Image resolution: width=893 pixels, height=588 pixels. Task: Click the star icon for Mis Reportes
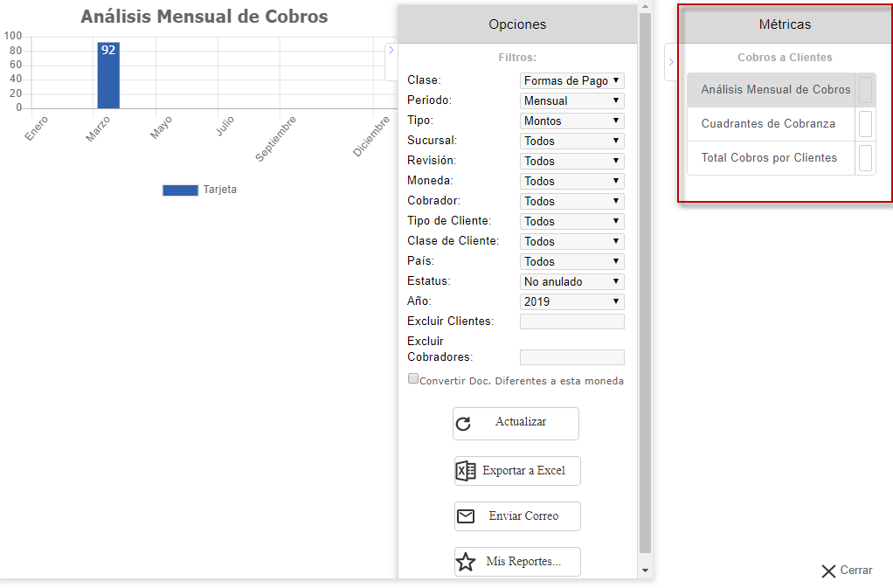click(467, 562)
